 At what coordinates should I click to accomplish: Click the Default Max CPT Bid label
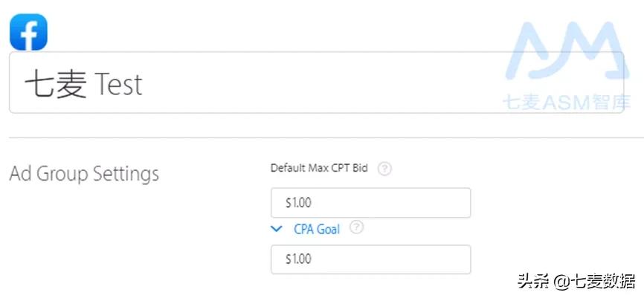click(x=320, y=169)
